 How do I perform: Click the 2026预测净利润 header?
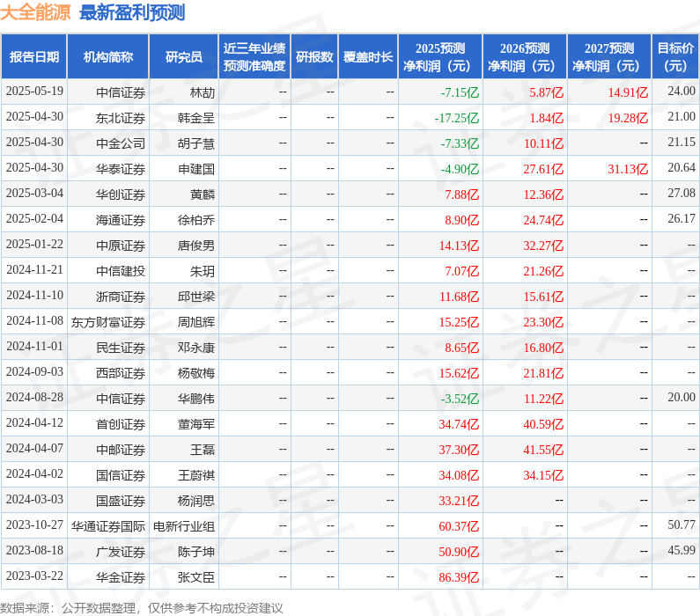pyautogui.click(x=525, y=56)
